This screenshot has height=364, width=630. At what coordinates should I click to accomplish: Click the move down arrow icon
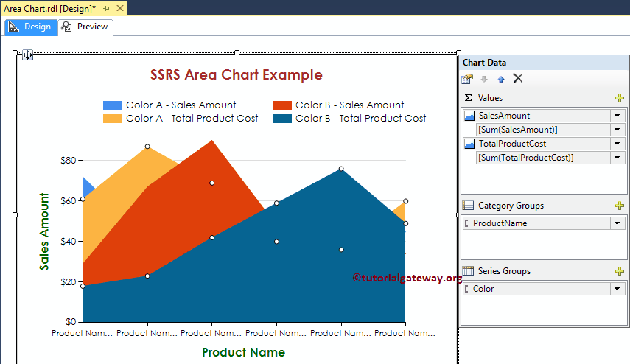pos(484,79)
